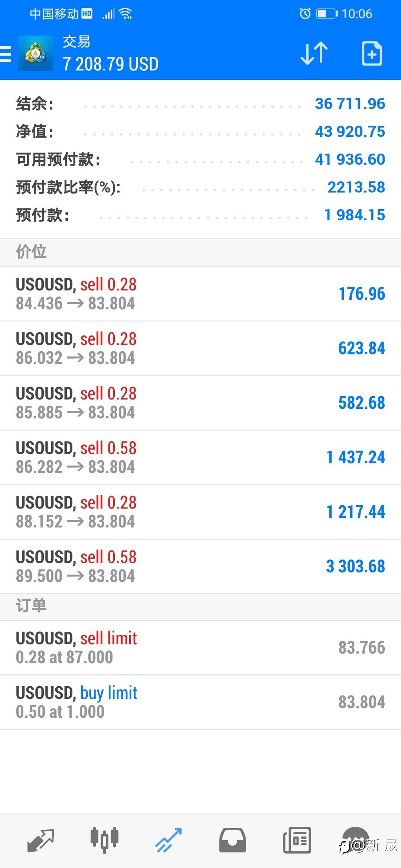The width and height of the screenshot is (401, 868).
Task: Select the sell limit order at 87.000
Action: pos(200,648)
